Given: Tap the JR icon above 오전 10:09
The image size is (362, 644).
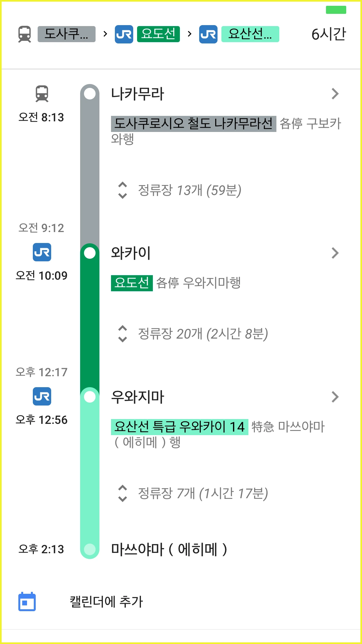Looking at the screenshot, I should coord(42,252).
